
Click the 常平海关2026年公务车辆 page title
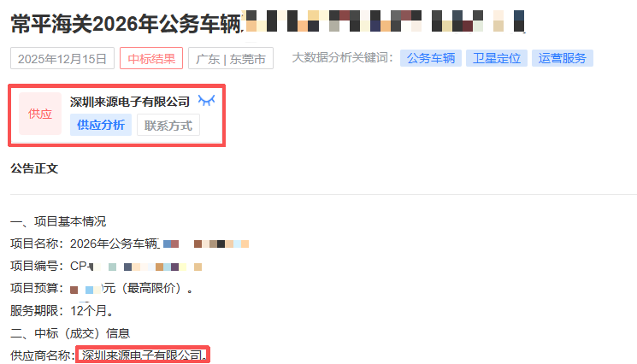[127, 24]
